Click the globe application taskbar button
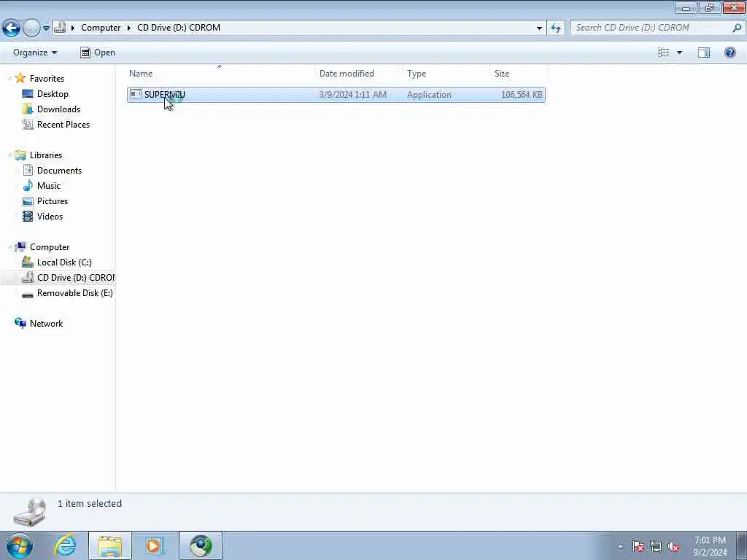Screen dimensions: 747x560 (201, 545)
